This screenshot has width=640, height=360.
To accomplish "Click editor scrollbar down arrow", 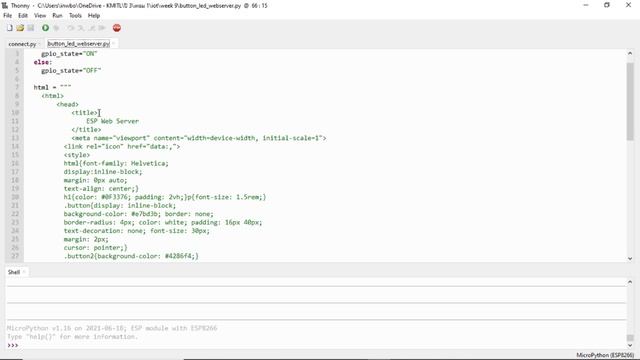I will tap(630, 258).
